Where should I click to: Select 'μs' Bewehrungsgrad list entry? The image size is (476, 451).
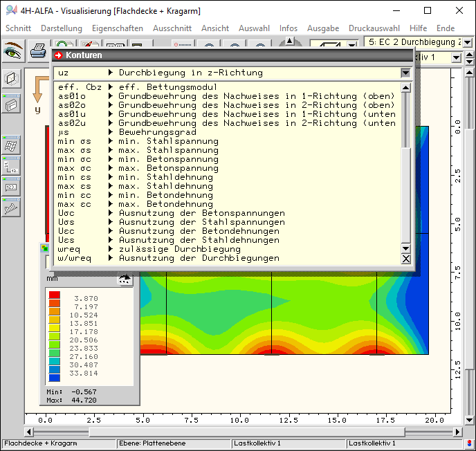tap(138, 132)
